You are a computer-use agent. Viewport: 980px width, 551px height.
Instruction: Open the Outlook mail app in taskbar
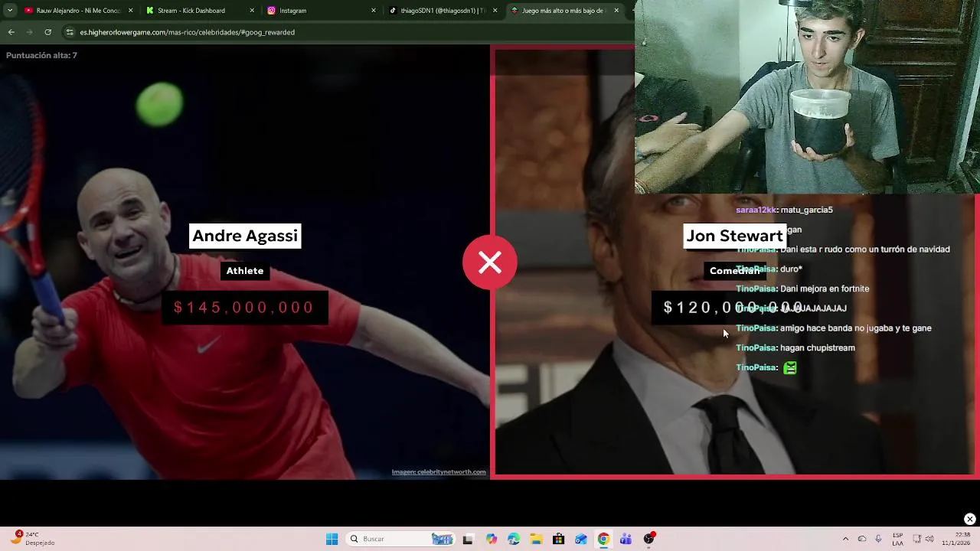(581, 539)
